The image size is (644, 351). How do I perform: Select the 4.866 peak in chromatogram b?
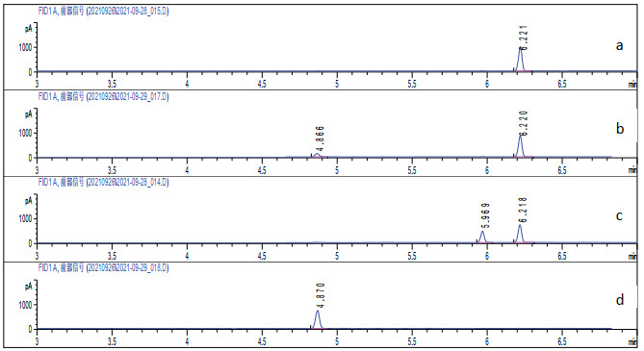coord(317,155)
